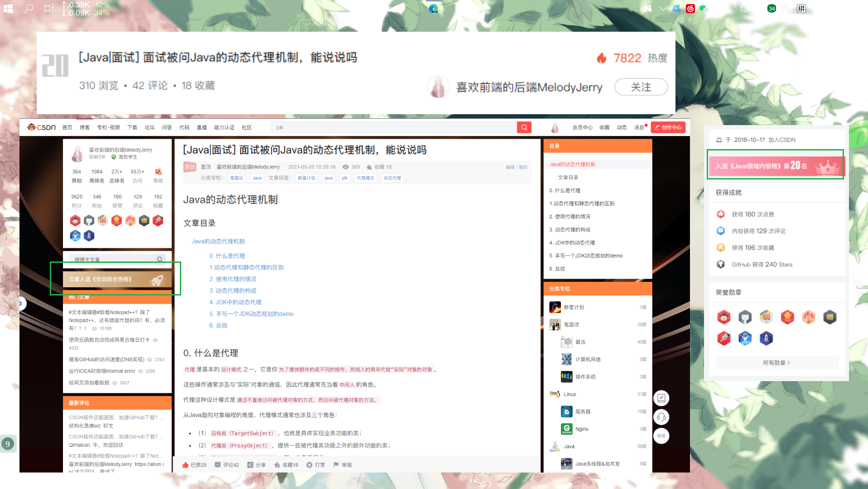Click the 分享 share icon

[250, 465]
